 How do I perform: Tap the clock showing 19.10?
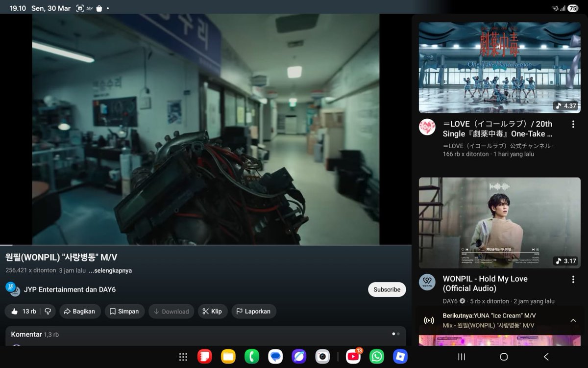pos(18,8)
